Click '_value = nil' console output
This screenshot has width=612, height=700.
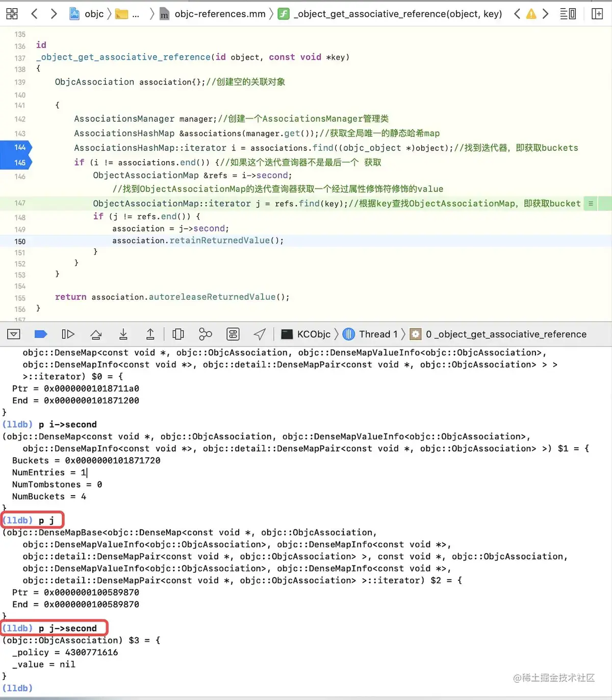(43, 664)
